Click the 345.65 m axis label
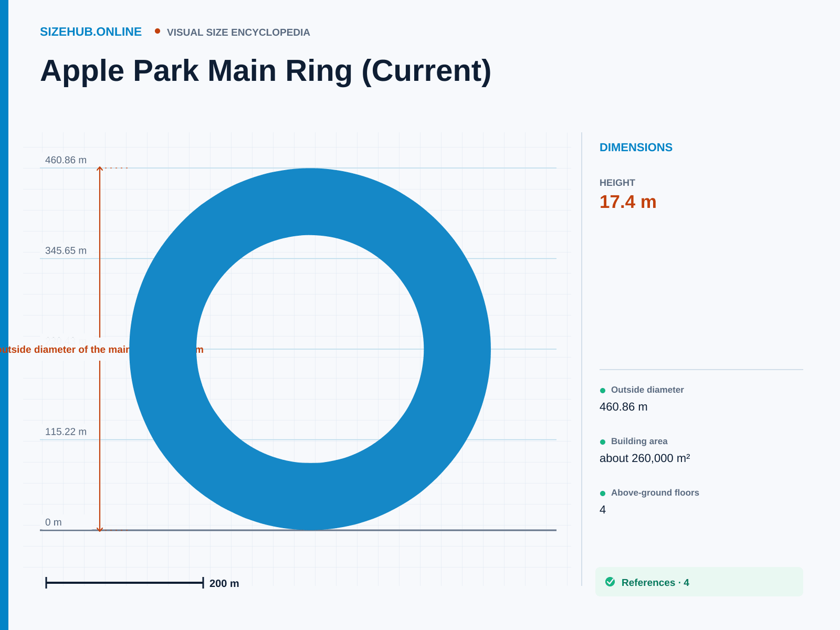 tap(66, 250)
